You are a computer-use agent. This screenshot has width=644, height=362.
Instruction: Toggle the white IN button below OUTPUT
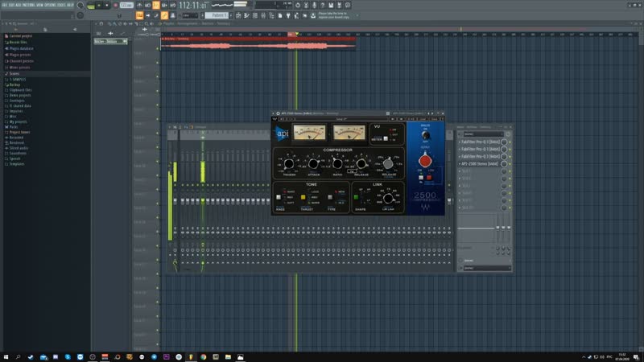click(x=421, y=178)
